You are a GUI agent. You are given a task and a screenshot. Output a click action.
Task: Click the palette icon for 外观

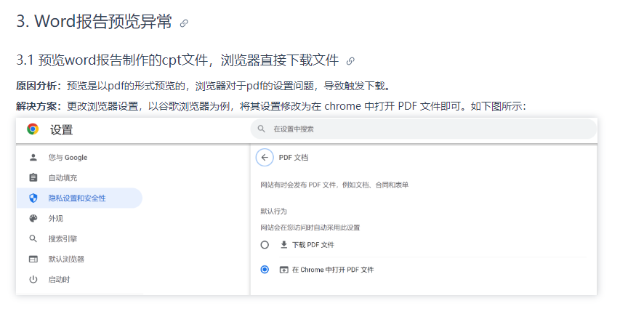pos(33,218)
